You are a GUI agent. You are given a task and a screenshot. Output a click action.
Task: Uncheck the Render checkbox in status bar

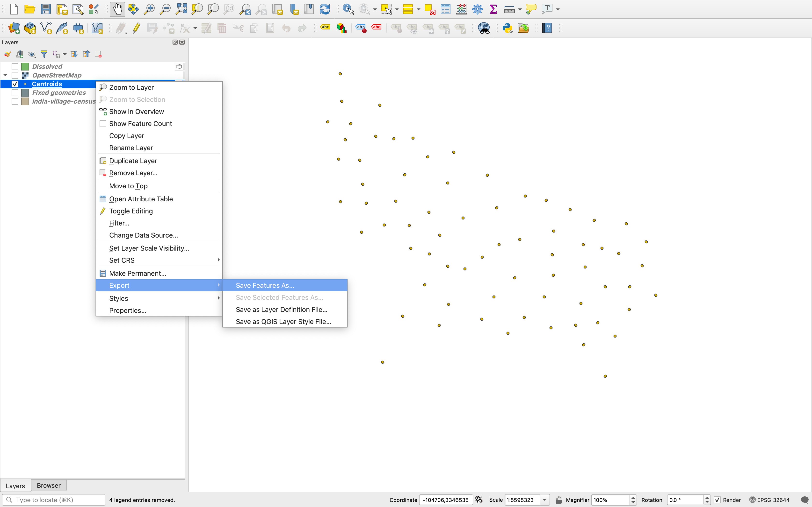tap(717, 500)
